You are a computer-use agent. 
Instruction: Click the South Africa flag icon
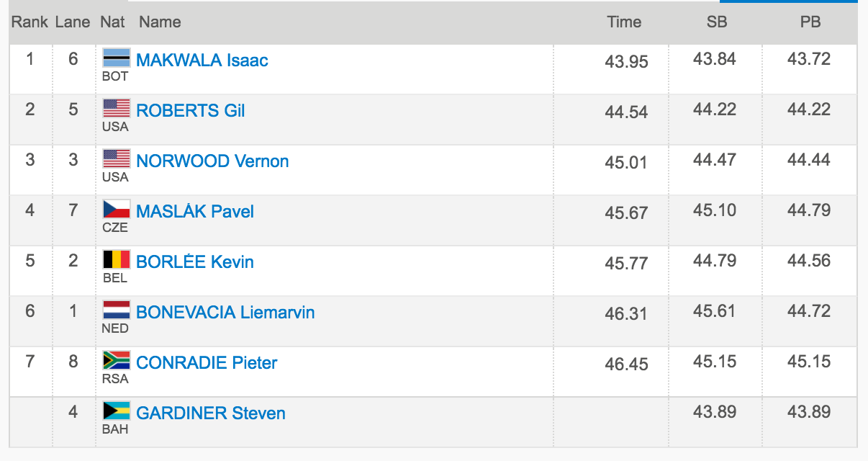(x=117, y=360)
